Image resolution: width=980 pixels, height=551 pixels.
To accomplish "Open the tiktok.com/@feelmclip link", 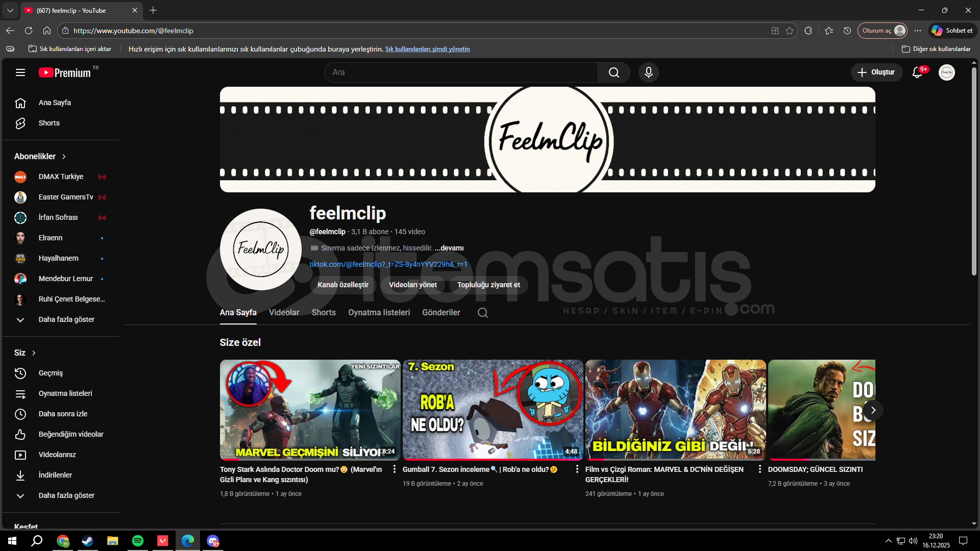I will (x=388, y=264).
